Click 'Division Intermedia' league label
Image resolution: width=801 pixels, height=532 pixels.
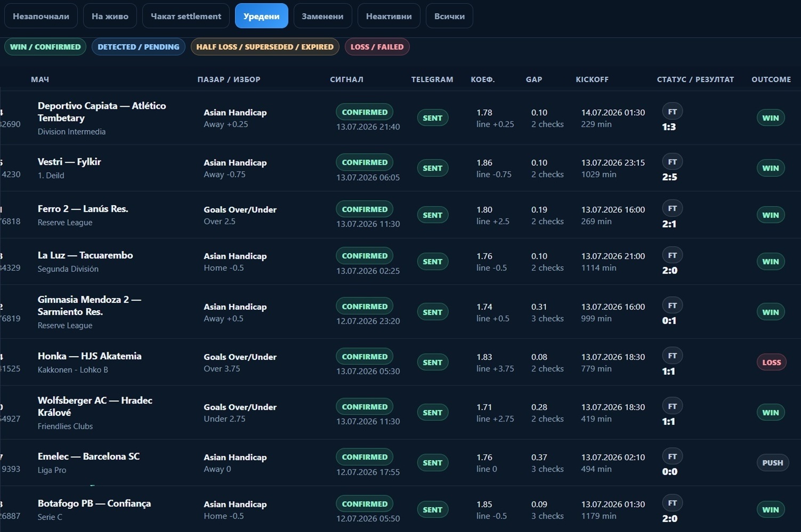[x=71, y=132]
